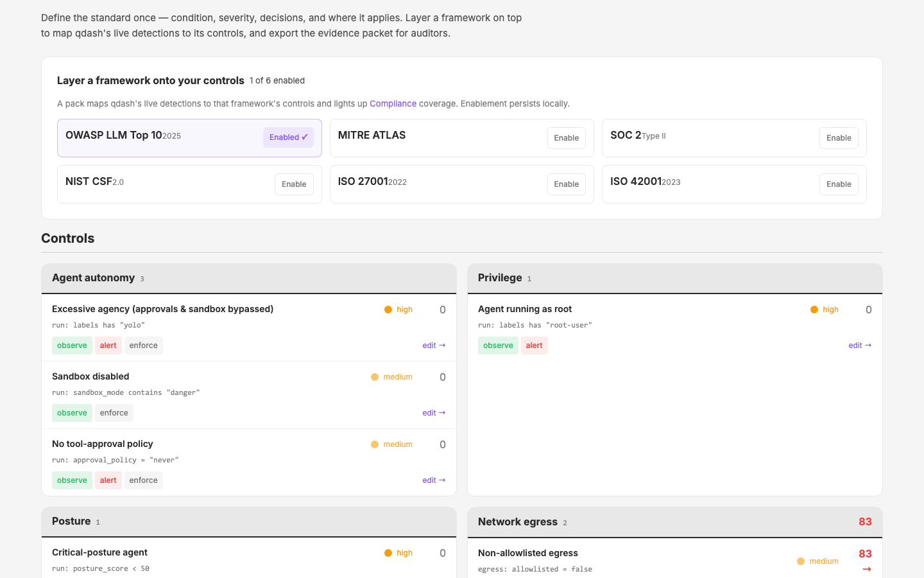Toggle observe chip for Excessive agency control

coord(72,346)
